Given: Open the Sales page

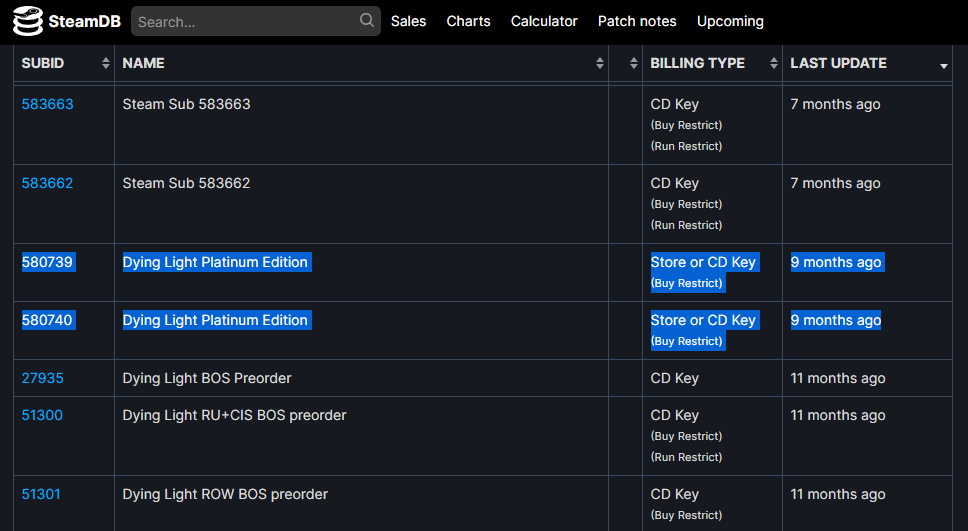Looking at the screenshot, I should [408, 21].
